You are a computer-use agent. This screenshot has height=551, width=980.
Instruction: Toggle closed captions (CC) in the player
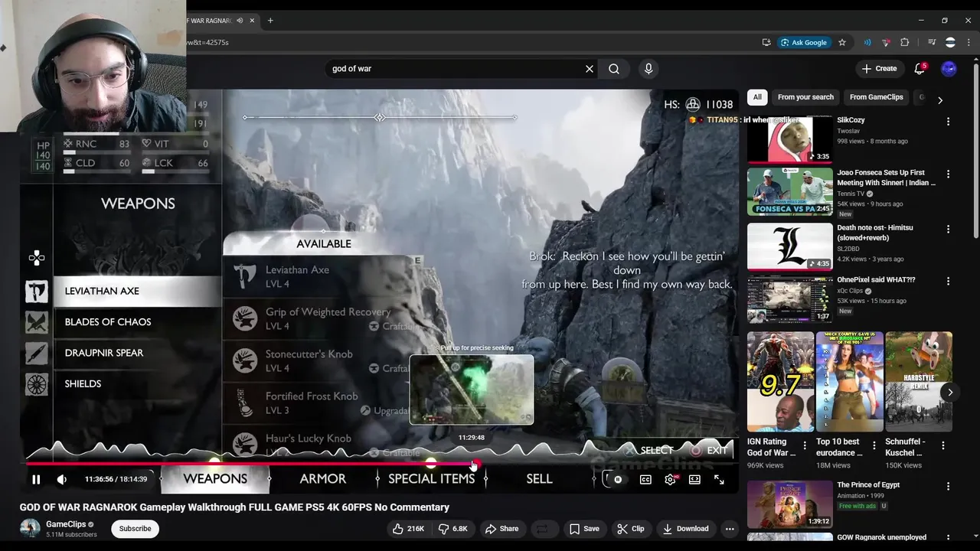[x=645, y=480]
